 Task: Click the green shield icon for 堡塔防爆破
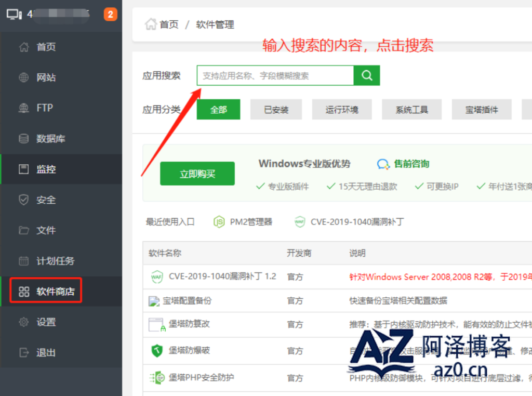point(157,351)
